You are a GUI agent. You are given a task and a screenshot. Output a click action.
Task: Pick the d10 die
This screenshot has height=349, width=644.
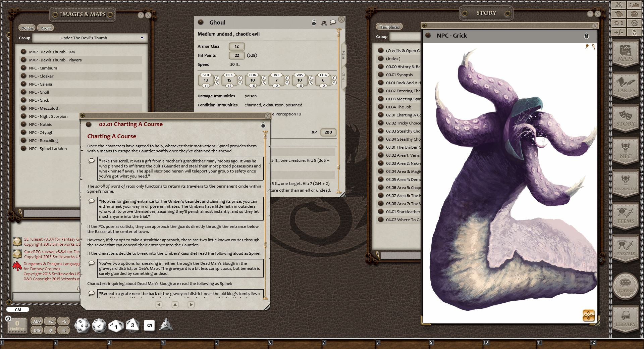pyautogui.click(x=116, y=326)
